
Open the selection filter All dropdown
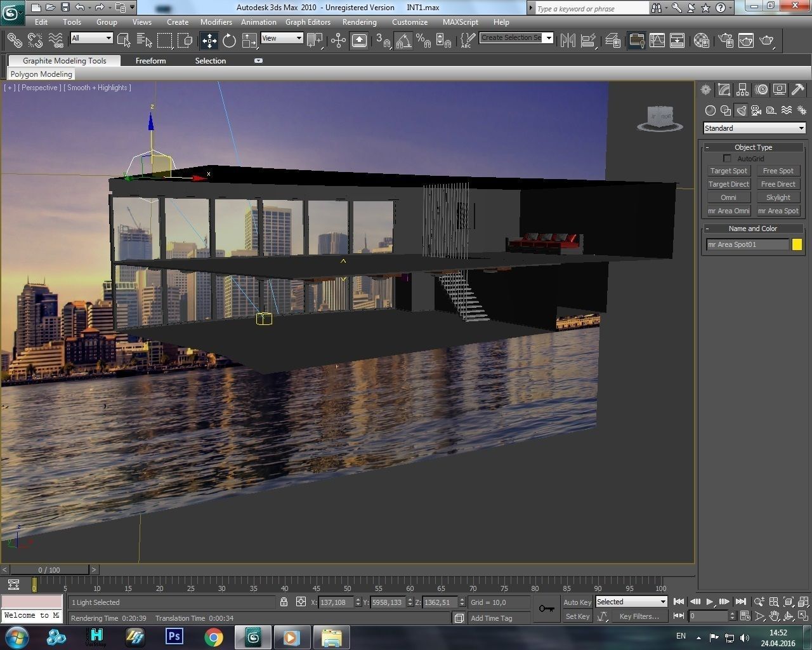pyautogui.click(x=91, y=38)
